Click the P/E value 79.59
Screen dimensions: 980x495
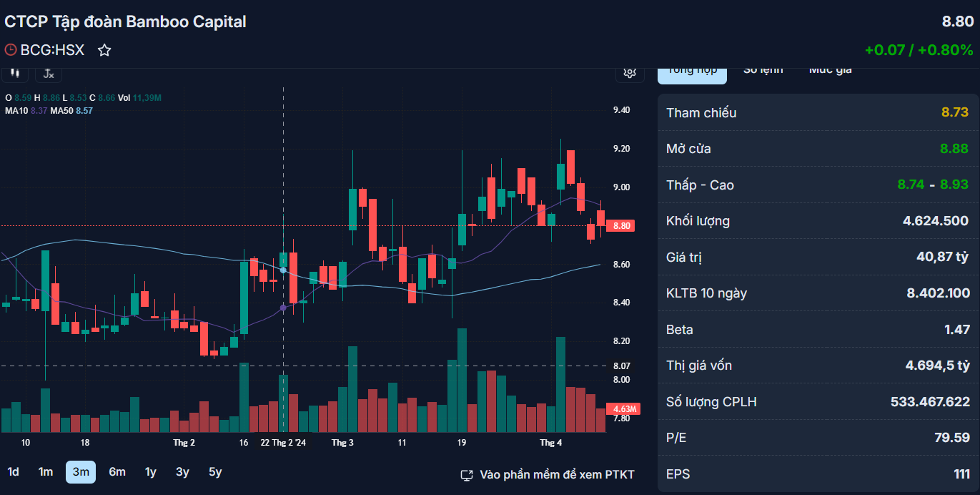(952, 438)
